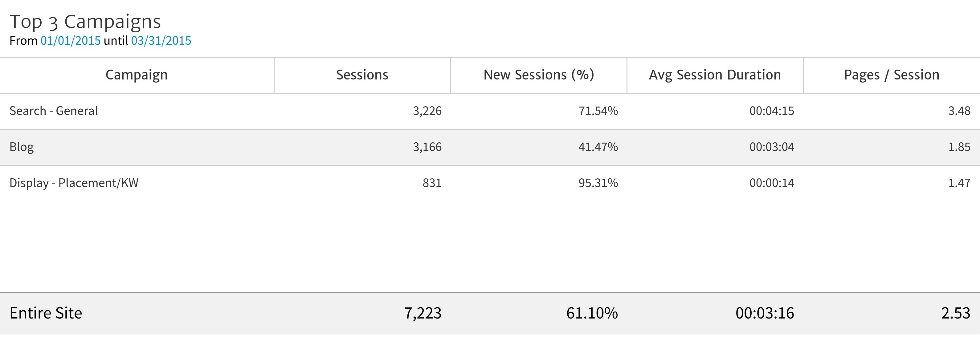The image size is (980, 341).
Task: Select the Search - General campaign row
Action: [x=54, y=111]
